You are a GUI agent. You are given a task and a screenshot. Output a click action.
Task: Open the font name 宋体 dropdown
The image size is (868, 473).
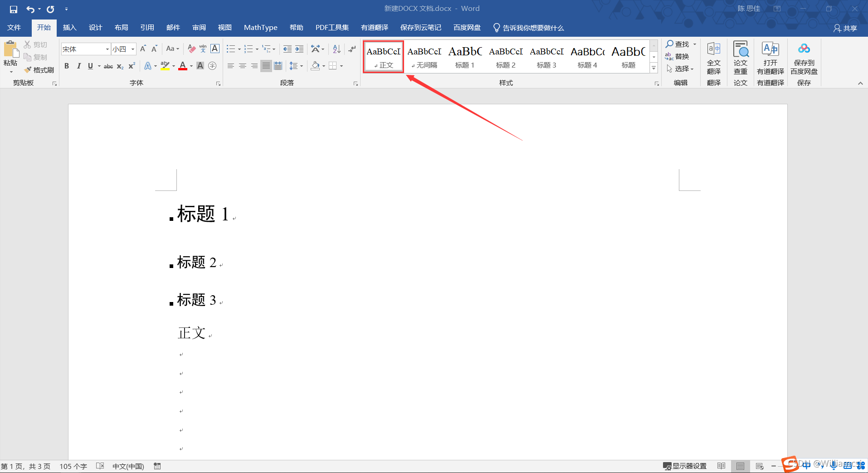(107, 49)
